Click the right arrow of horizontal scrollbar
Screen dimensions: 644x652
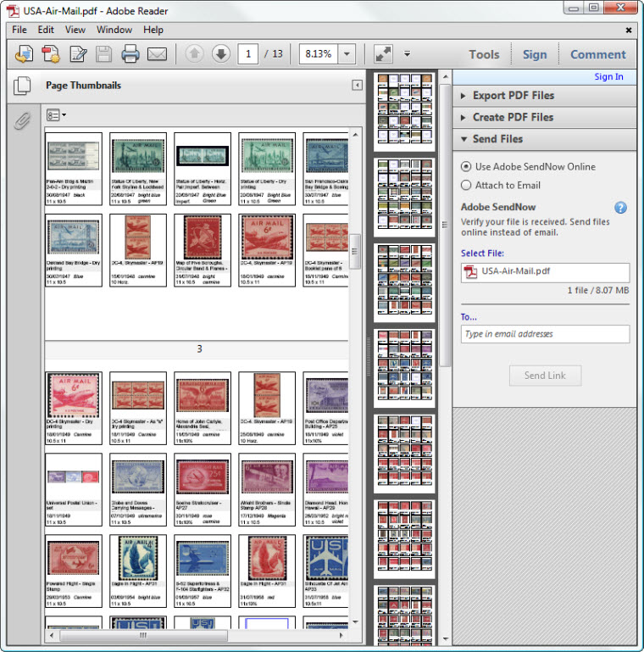341,635
